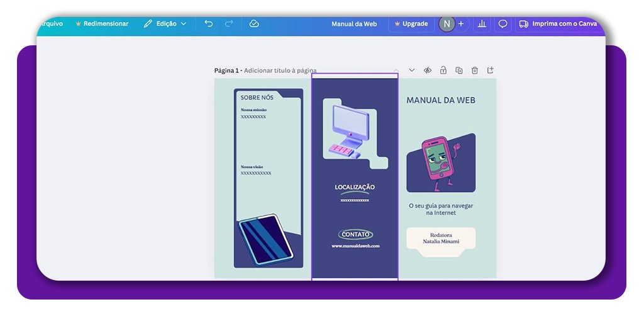Duplicate the page icon
This screenshot has width=644, height=314.
[458, 70]
